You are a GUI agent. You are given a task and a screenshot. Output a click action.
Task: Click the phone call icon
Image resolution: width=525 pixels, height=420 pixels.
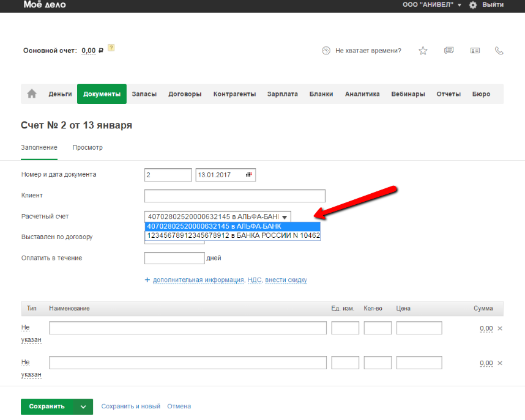point(499,51)
